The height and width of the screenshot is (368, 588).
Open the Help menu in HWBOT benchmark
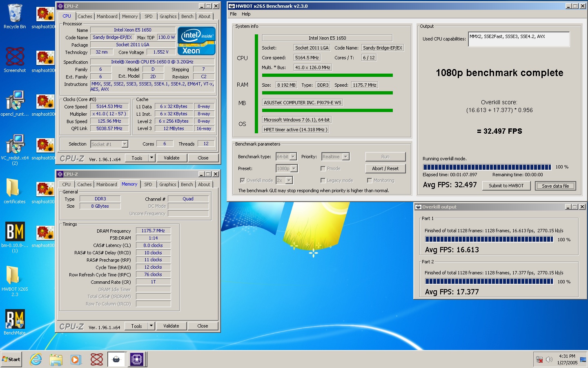pyautogui.click(x=246, y=14)
